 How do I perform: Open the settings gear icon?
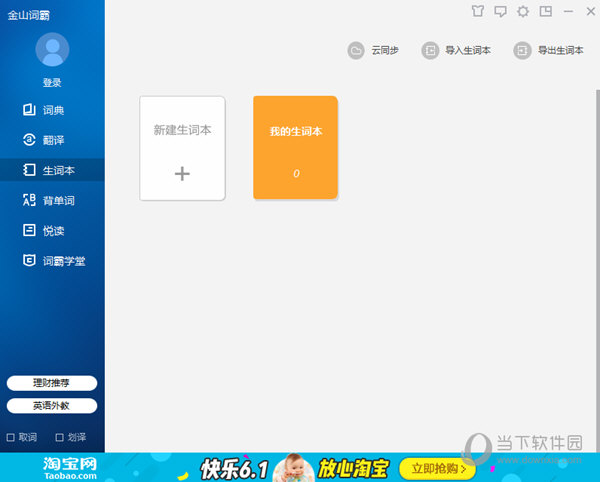(523, 11)
